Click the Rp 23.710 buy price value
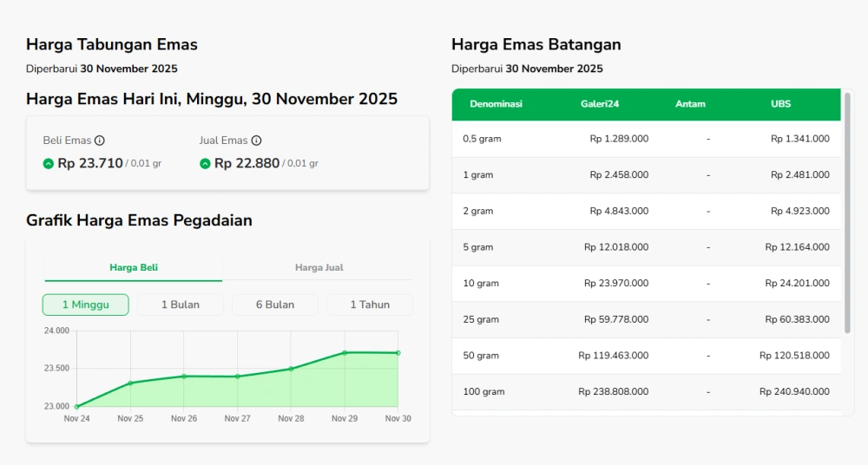Screen dimensions: 868x465 [90, 163]
